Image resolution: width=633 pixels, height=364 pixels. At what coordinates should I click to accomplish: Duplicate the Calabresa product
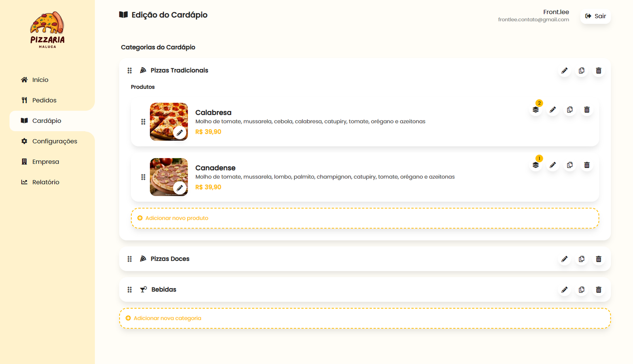pos(570,109)
